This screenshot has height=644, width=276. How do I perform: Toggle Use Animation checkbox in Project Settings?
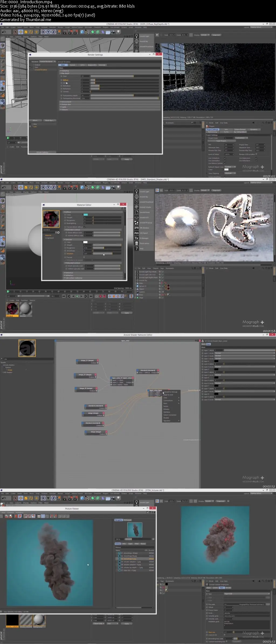pos(225,158)
